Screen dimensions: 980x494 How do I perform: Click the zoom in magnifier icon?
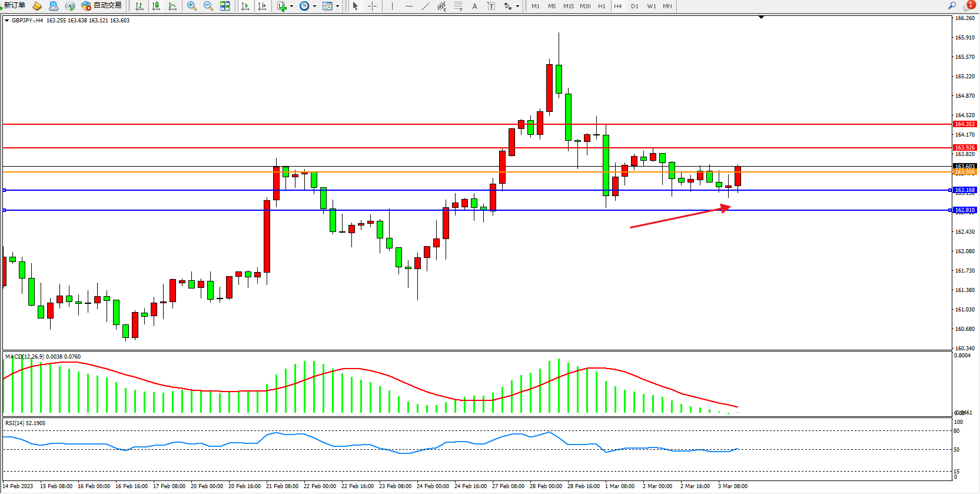click(x=191, y=6)
